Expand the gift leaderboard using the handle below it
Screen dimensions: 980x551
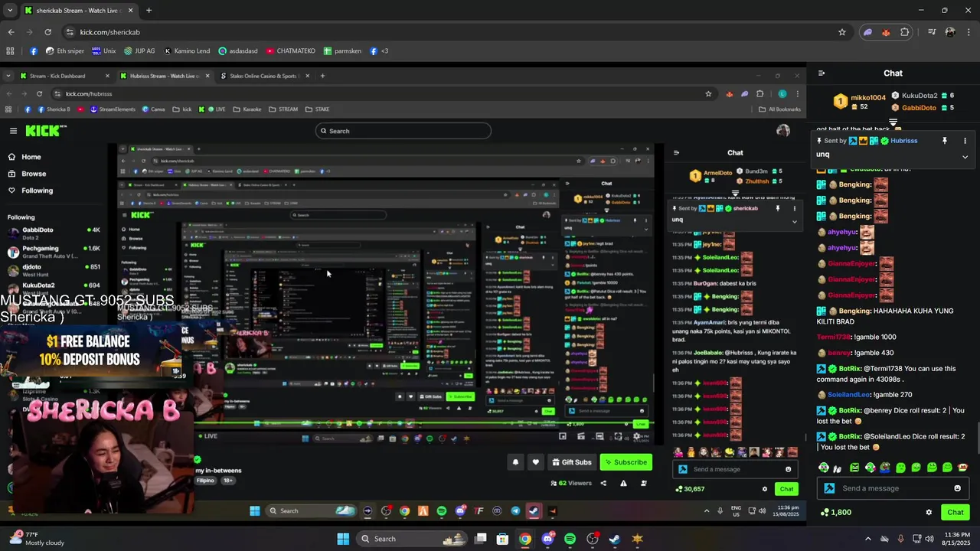[x=893, y=122]
